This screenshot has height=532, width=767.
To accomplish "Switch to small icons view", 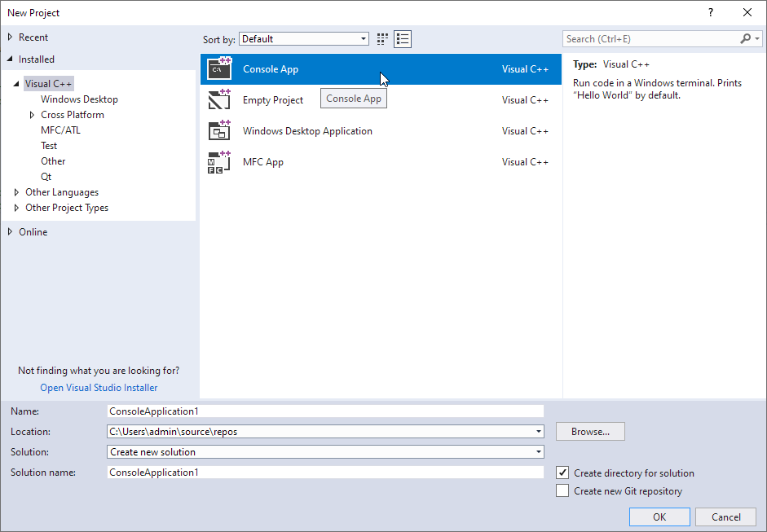I will point(382,39).
